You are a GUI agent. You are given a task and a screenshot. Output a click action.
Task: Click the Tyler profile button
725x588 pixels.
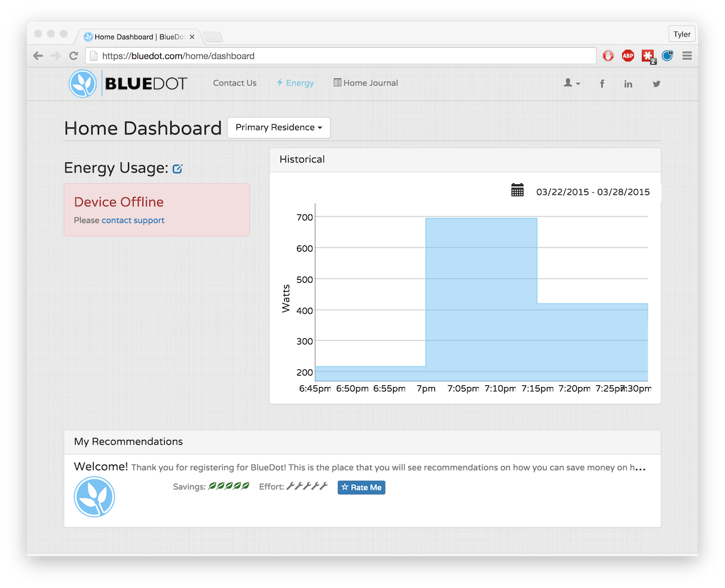pos(682,34)
